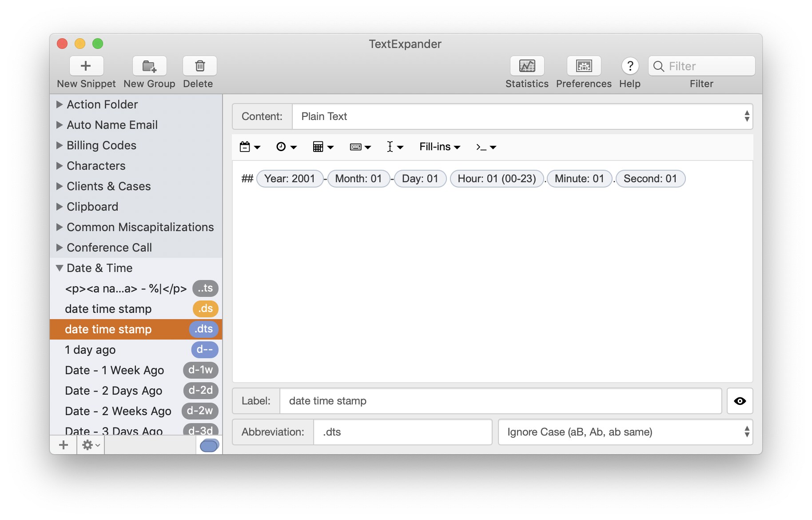Expand the Action Folder group
The height and width of the screenshot is (520, 812).
(x=60, y=104)
